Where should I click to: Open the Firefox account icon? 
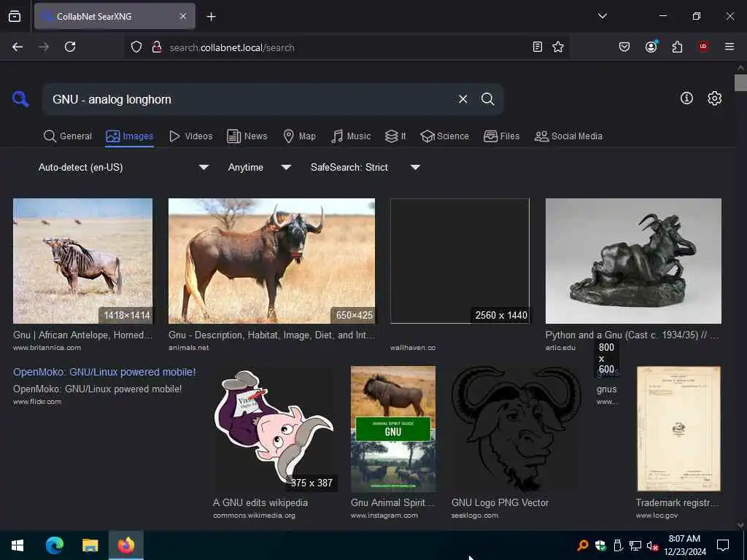click(x=651, y=47)
